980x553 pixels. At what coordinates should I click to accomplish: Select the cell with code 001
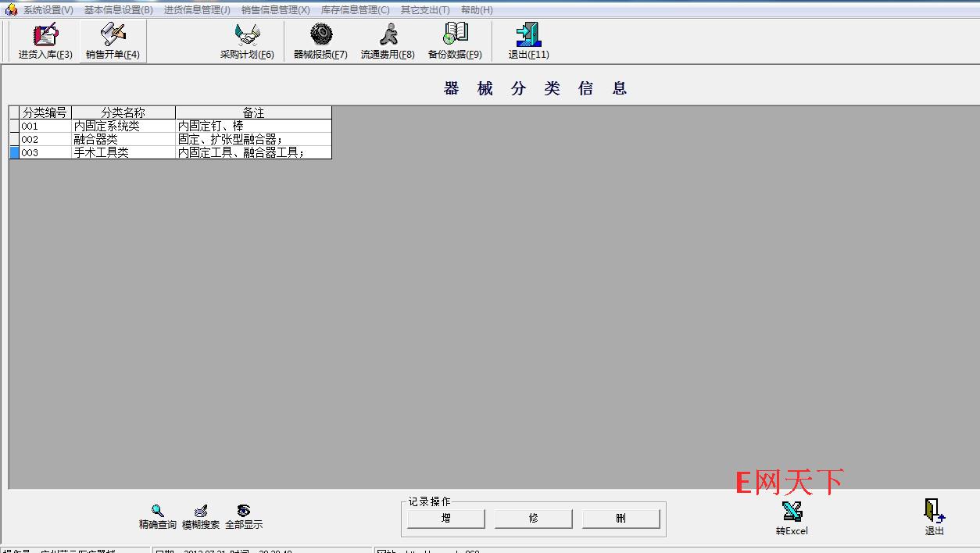[x=45, y=126]
